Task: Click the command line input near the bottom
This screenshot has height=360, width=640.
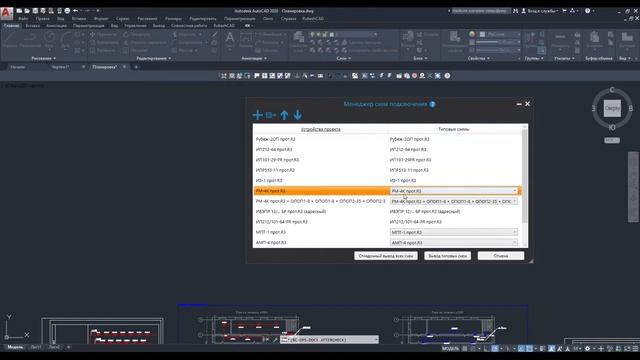Action: point(329,340)
